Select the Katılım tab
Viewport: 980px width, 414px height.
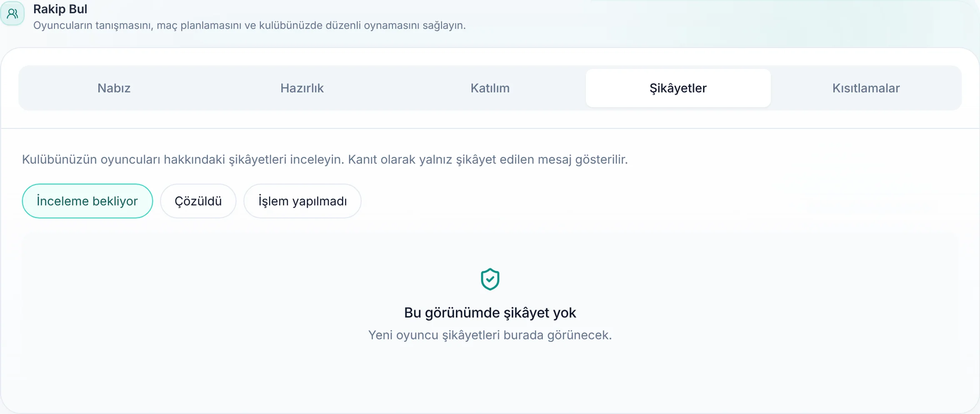tap(490, 88)
